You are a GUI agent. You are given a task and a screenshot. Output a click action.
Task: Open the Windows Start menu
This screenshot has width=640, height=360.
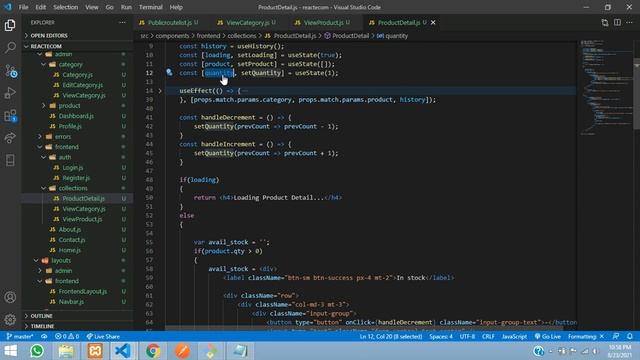click(11, 351)
